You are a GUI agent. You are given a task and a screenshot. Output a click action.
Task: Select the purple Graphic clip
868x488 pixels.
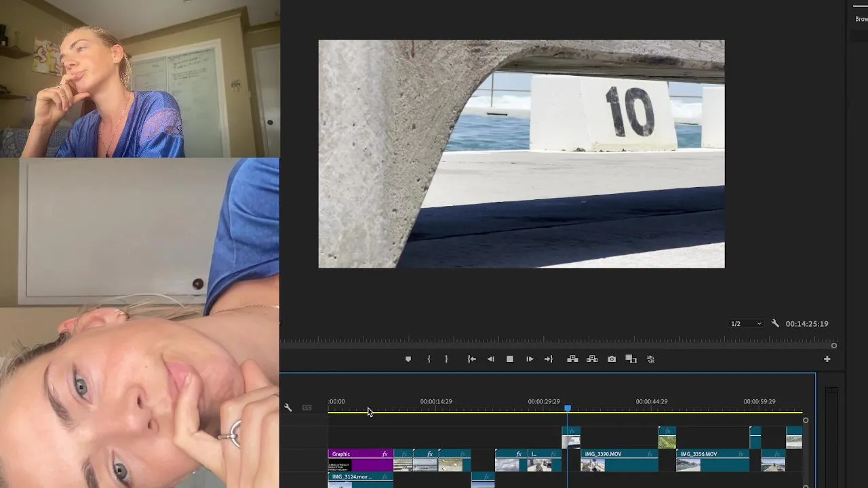[x=360, y=460]
